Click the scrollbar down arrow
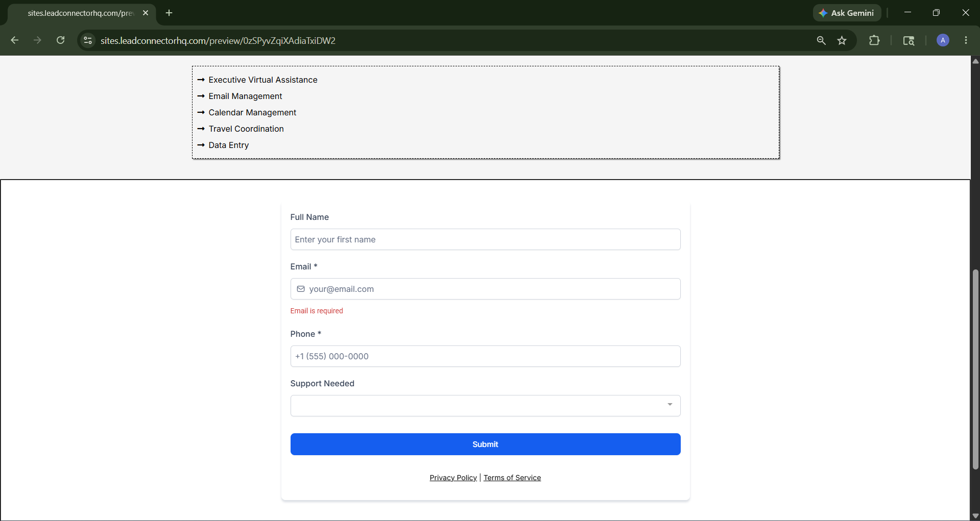This screenshot has height=521, width=980. point(975,516)
